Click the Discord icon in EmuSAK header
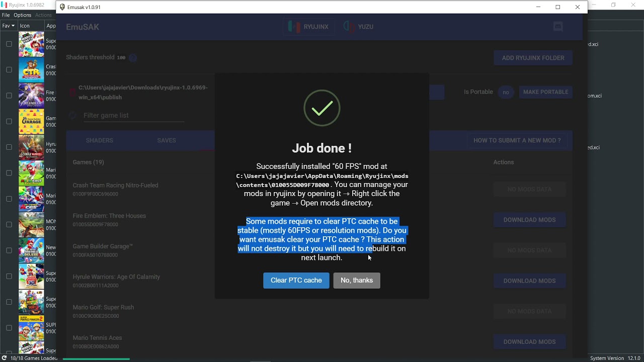This screenshot has height=362, width=644. 557,27
